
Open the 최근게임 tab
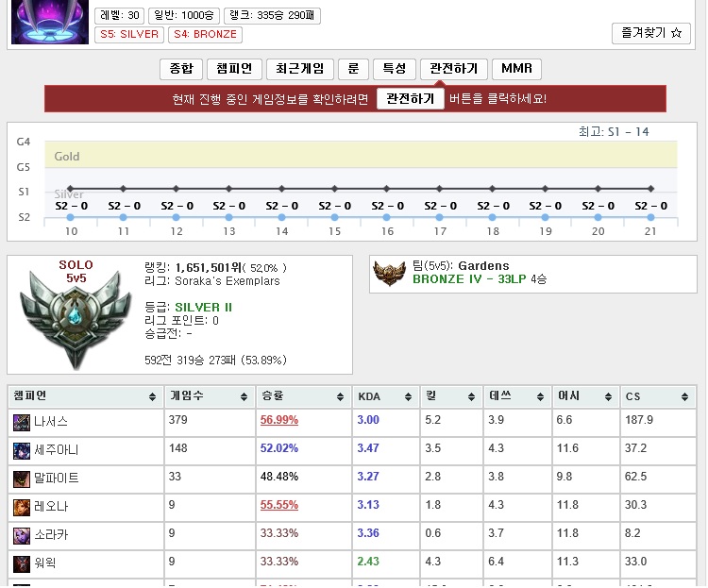[x=300, y=69]
